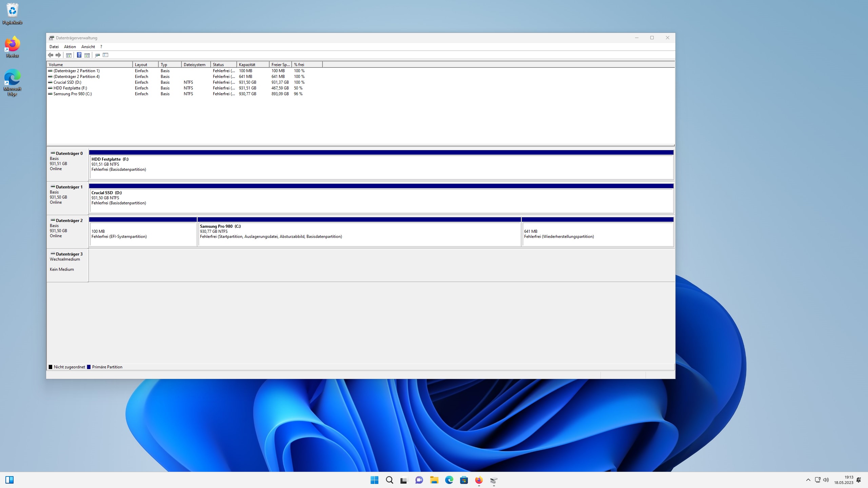Select the Datenträger 3 Wechselmedium label
Image resolution: width=868 pixels, height=488 pixels.
tap(67, 265)
